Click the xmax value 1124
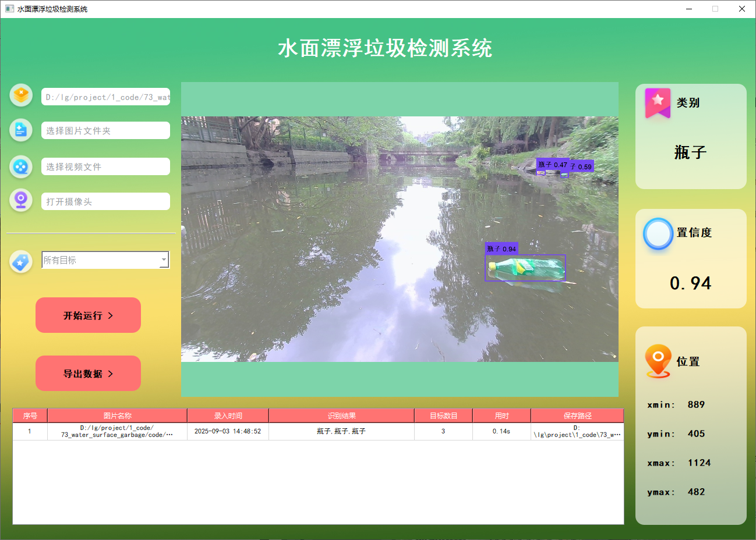 coord(699,463)
